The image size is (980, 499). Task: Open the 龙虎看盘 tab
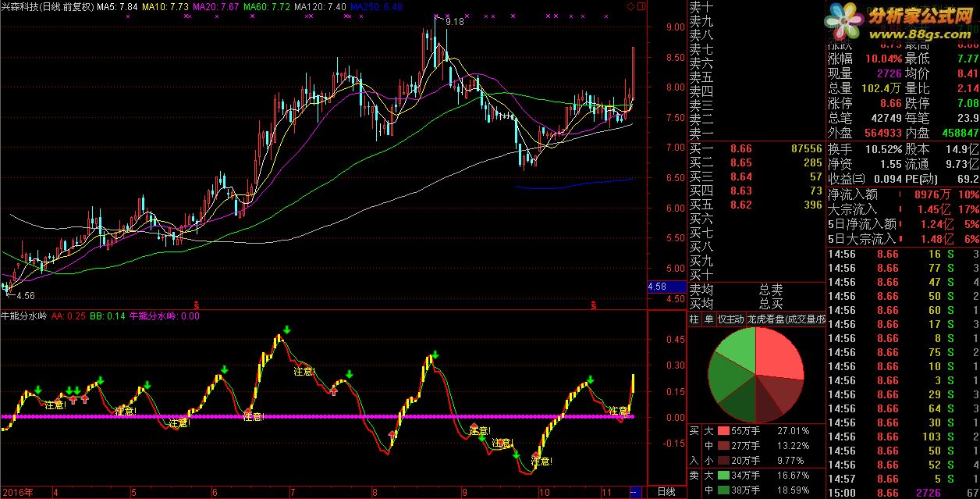pos(785,319)
